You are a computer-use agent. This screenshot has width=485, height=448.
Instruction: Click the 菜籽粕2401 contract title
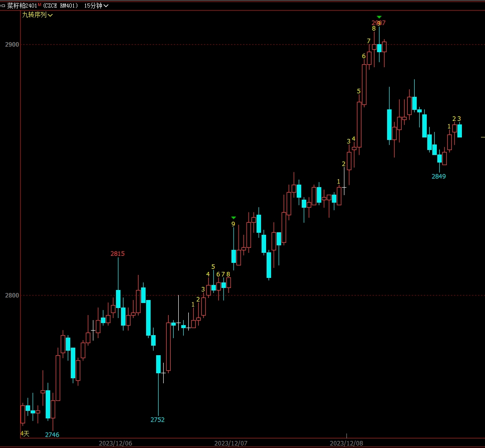[22, 6]
